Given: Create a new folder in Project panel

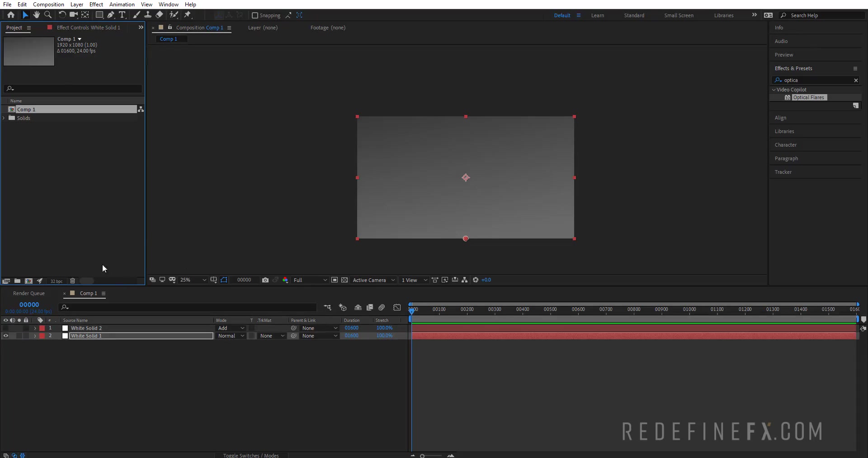Looking at the screenshot, I should click(17, 281).
